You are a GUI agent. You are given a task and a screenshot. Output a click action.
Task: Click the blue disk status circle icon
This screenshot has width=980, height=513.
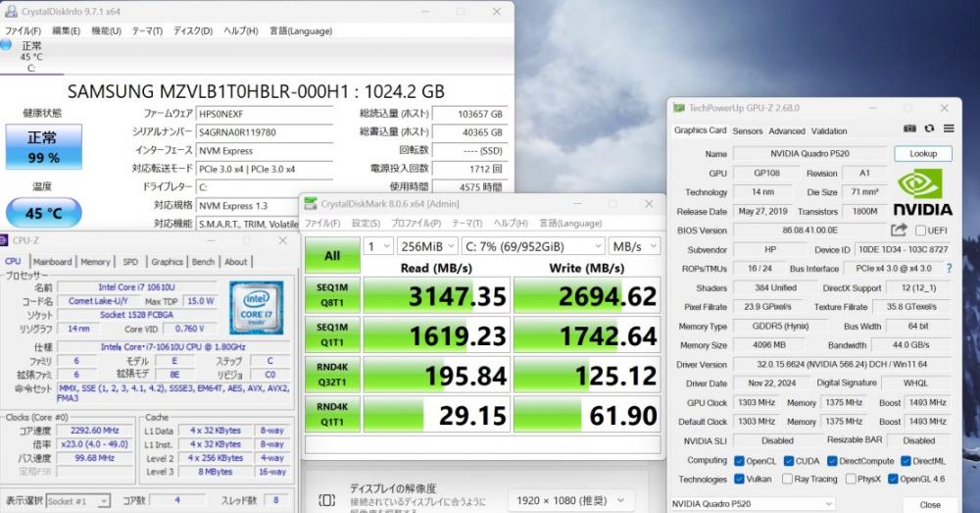click(x=6, y=45)
